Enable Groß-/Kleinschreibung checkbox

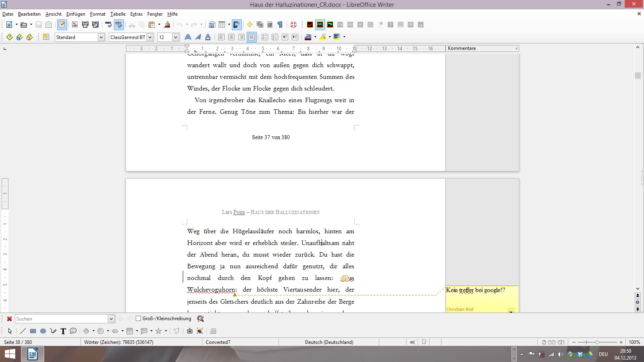(138, 319)
